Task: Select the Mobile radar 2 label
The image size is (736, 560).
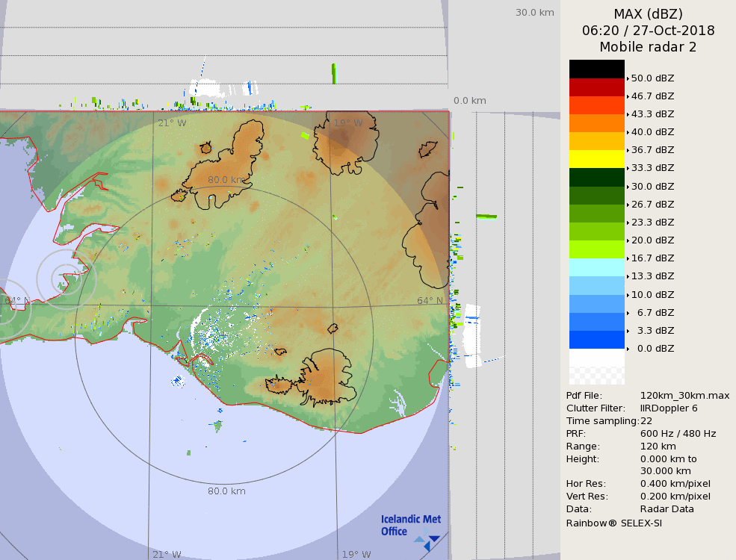Action: click(x=648, y=47)
